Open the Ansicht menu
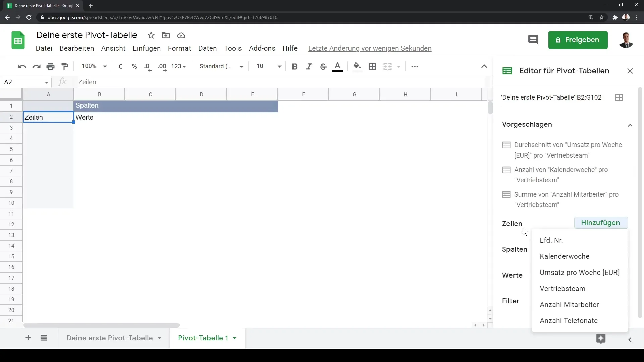This screenshot has width=644, height=362. click(x=113, y=48)
